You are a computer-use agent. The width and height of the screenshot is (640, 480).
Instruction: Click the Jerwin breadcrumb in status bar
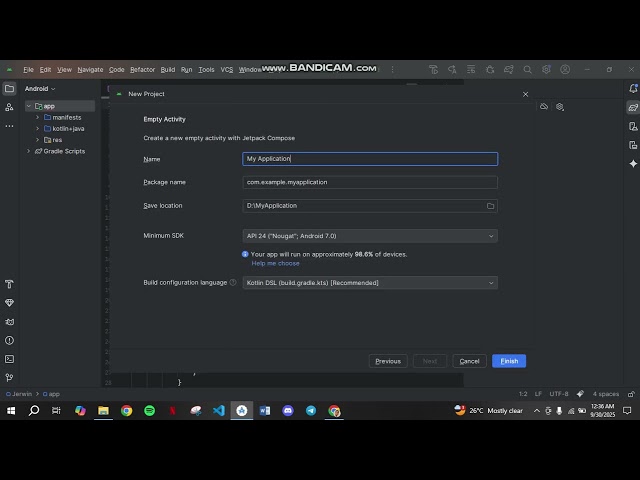click(19, 394)
